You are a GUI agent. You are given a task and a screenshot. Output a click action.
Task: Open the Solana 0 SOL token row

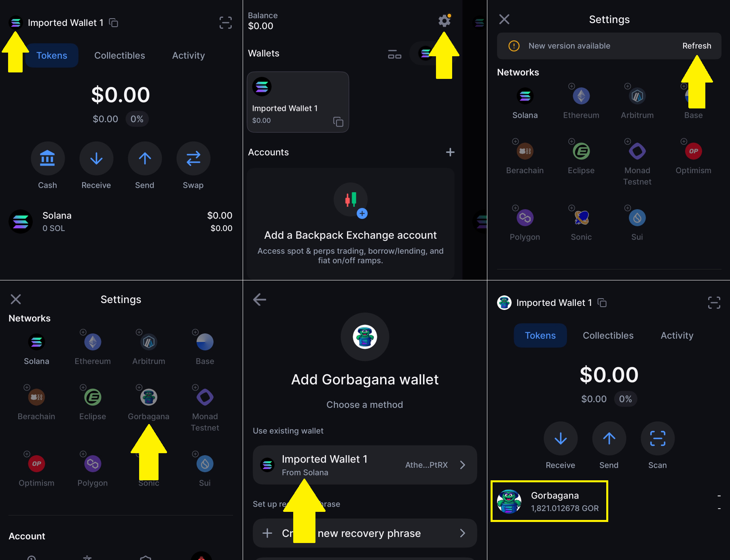(x=121, y=222)
